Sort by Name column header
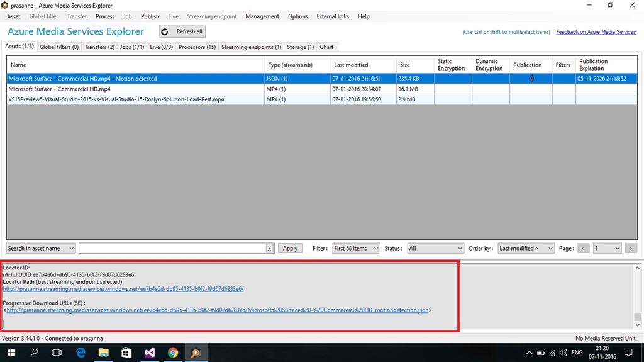The height and width of the screenshot is (362, 644). [x=136, y=65]
